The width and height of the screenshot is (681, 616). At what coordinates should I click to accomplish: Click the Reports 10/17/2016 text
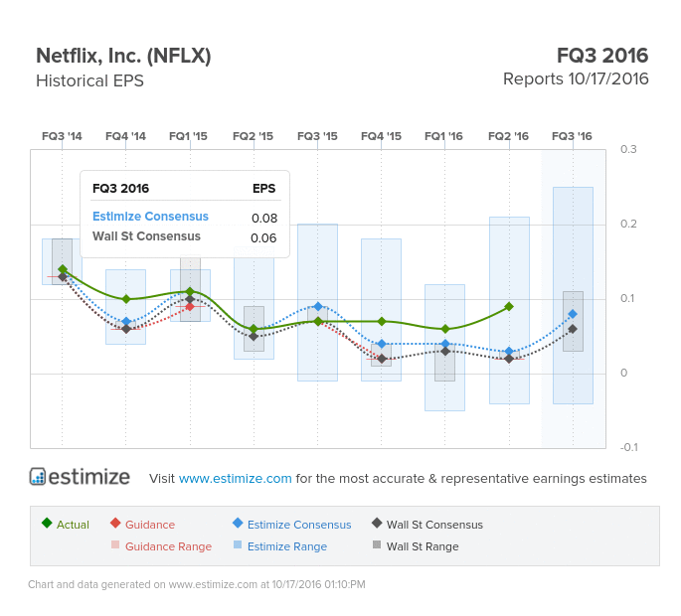576,79
